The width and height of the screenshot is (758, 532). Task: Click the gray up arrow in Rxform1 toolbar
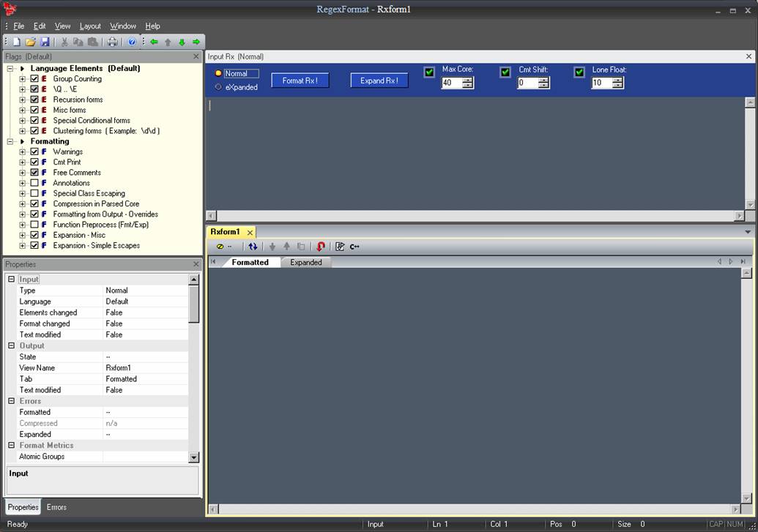(x=286, y=247)
